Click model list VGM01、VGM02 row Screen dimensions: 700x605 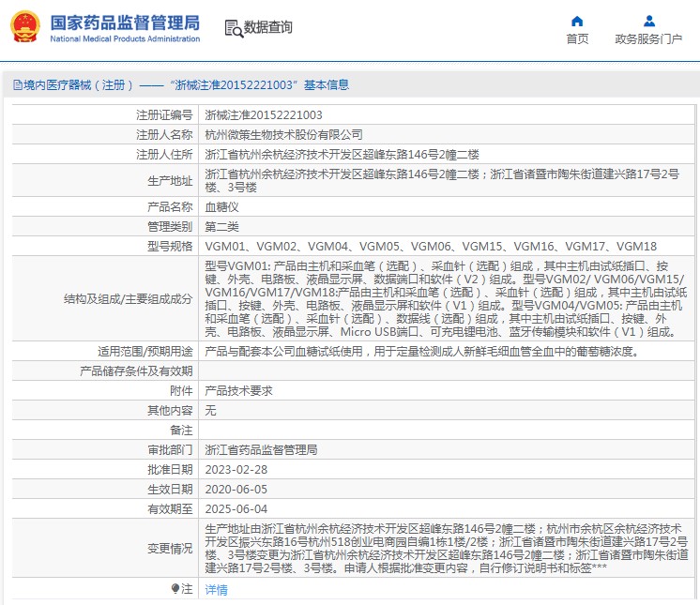coord(431,247)
